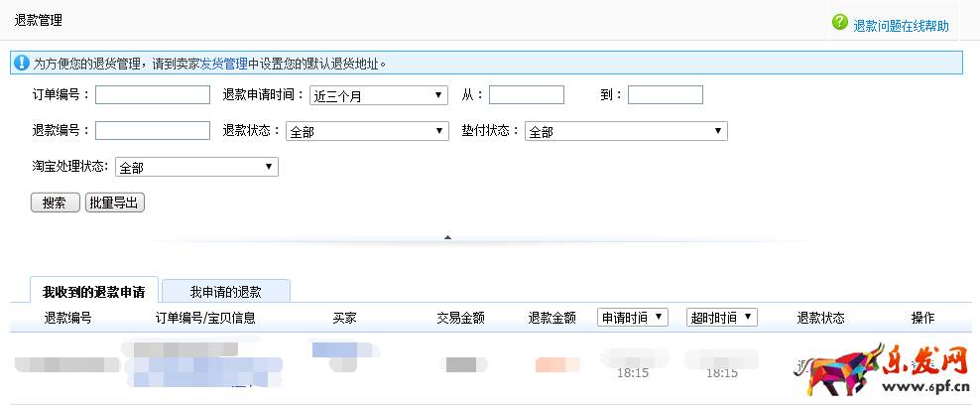This screenshot has width=980, height=407.
Task: Open 退款问题在线帮助 link
Action: tap(901, 26)
